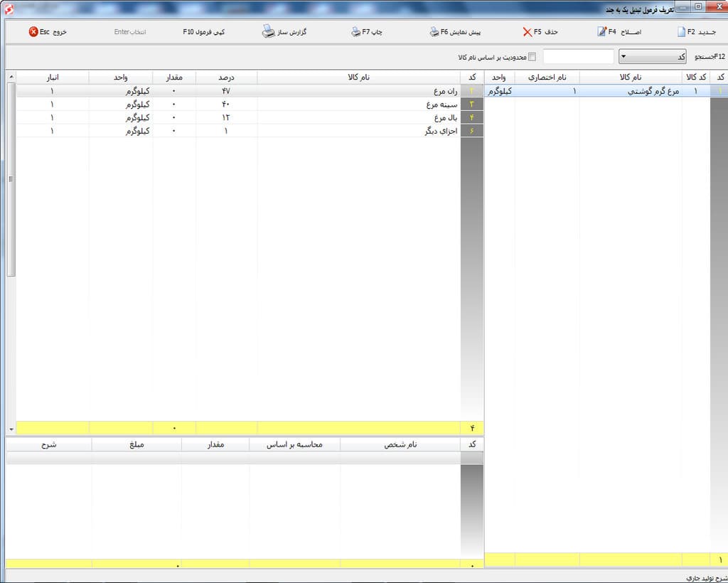Open the Report Builder printer icon
The width and height of the screenshot is (728, 583).
click(x=268, y=31)
